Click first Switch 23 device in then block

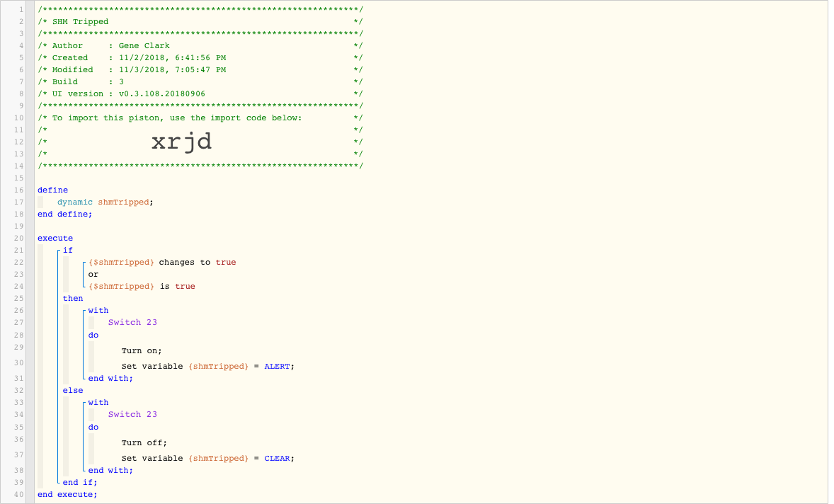(132, 322)
